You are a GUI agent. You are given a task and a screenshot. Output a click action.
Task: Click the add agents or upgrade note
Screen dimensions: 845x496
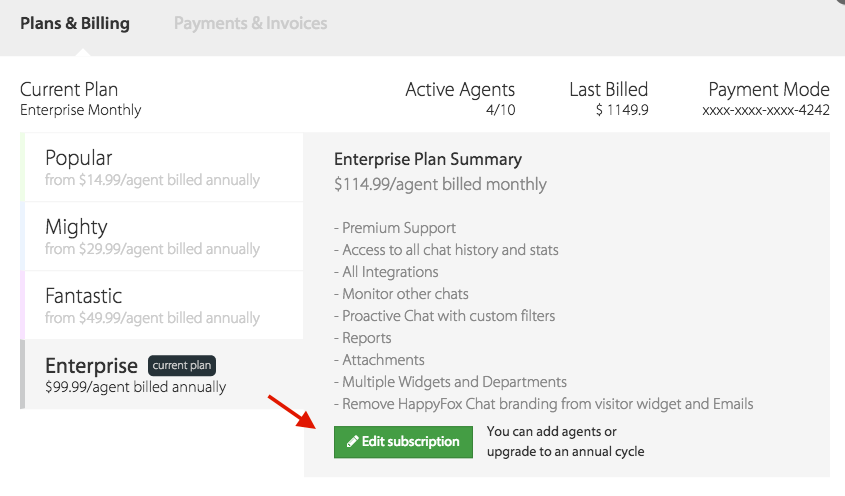point(565,442)
